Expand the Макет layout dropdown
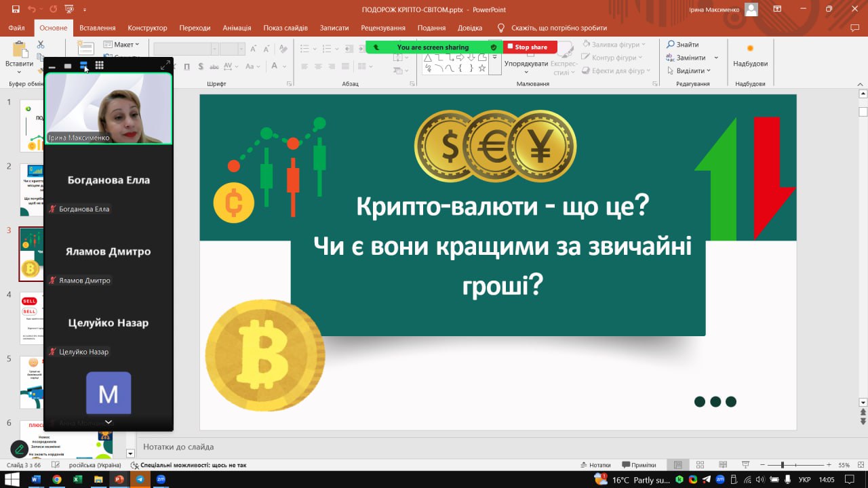868x488 pixels. click(x=122, y=45)
